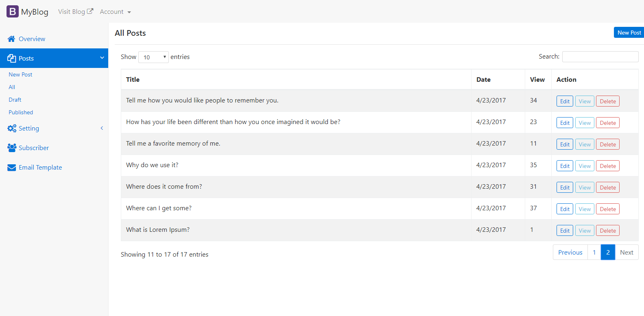
Task: Go to page 1 of entries
Action: tap(594, 252)
